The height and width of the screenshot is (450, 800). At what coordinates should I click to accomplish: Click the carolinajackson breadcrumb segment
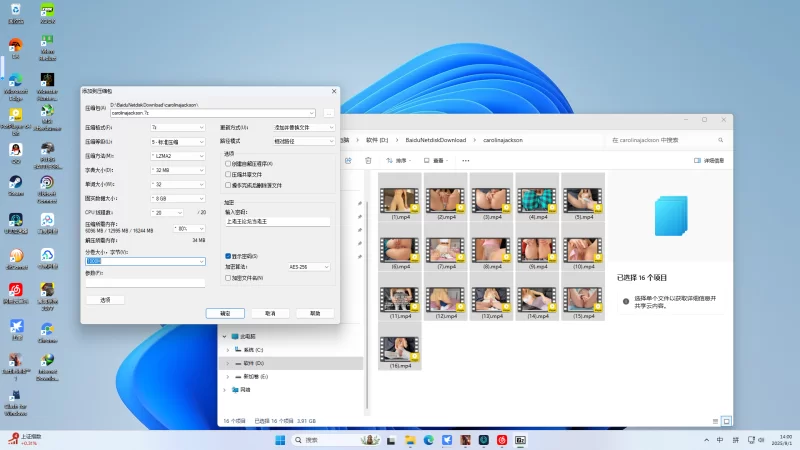tap(503, 140)
